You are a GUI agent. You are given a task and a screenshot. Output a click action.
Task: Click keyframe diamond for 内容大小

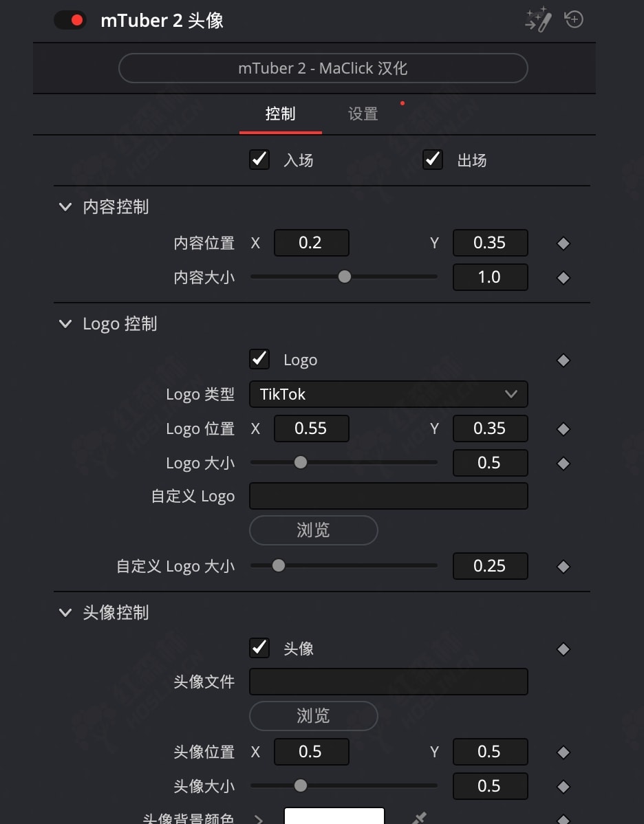[563, 278]
